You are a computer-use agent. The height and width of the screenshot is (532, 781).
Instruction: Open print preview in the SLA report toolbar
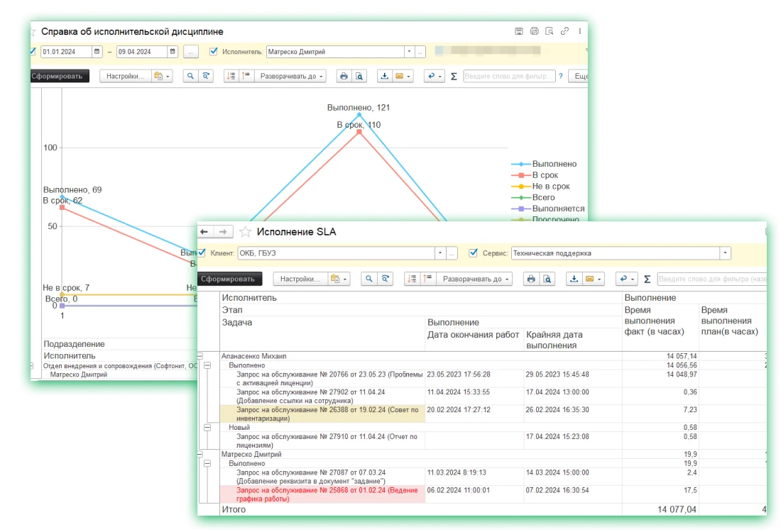pyautogui.click(x=547, y=279)
